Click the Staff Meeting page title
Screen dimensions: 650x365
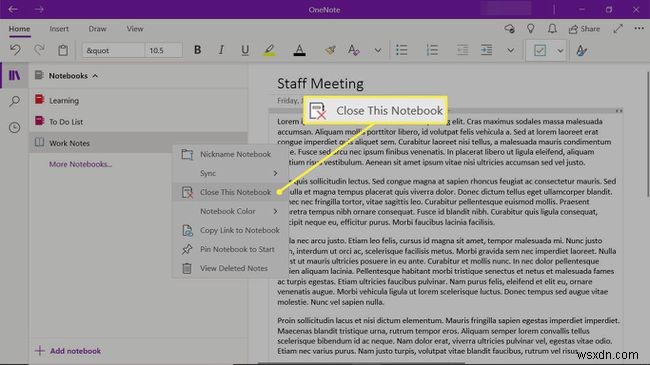(320, 84)
